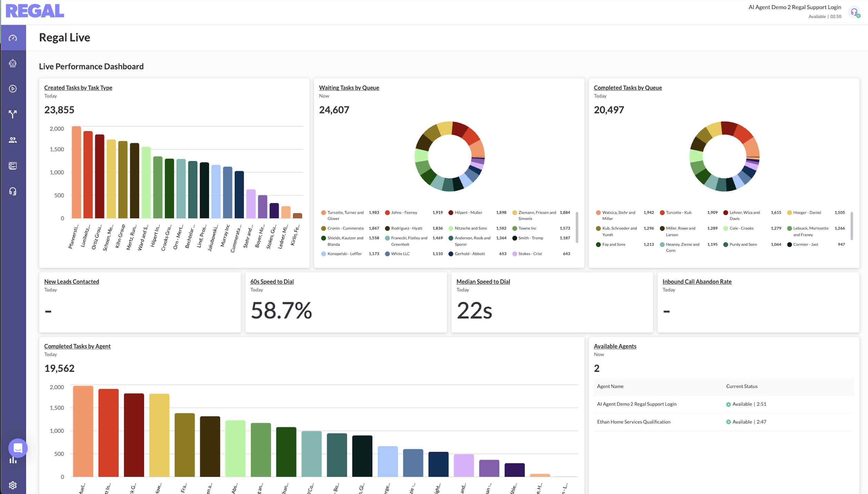The height and width of the screenshot is (494, 868).
Task: Click the 60s Speed to Dial heading
Action: point(272,282)
